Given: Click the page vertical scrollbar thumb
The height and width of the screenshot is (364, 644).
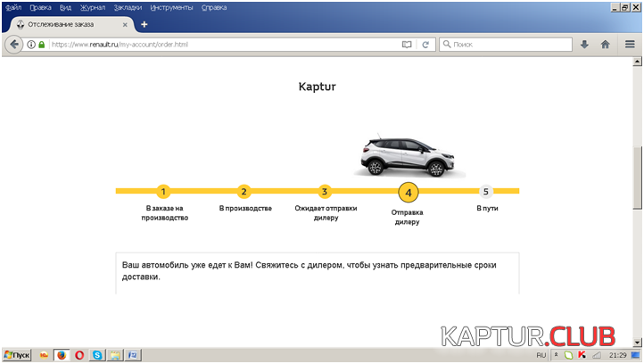Looking at the screenshot, I should click(x=638, y=178).
